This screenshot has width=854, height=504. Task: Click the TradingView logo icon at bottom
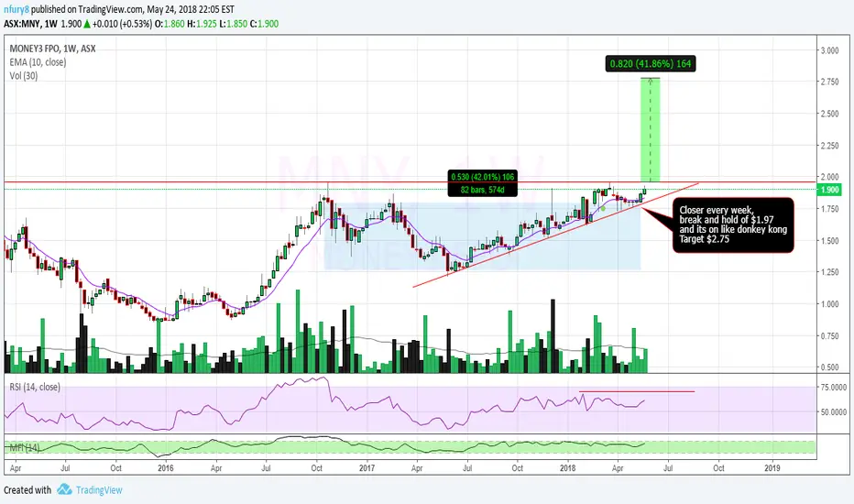64,489
